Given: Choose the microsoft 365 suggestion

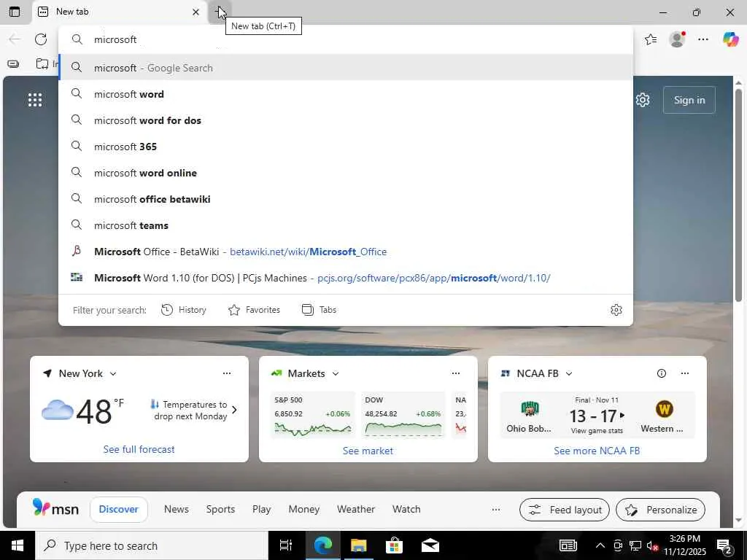Looking at the screenshot, I should (346, 147).
